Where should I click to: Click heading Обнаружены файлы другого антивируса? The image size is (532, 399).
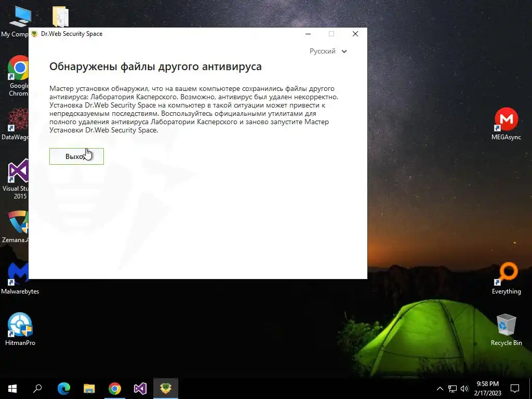tap(155, 66)
